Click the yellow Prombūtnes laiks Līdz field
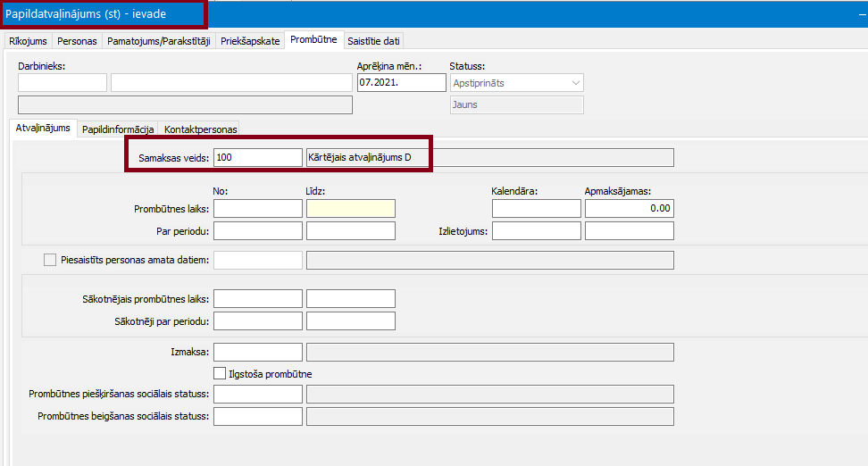Image resolution: width=868 pixels, height=466 pixels. 350,209
